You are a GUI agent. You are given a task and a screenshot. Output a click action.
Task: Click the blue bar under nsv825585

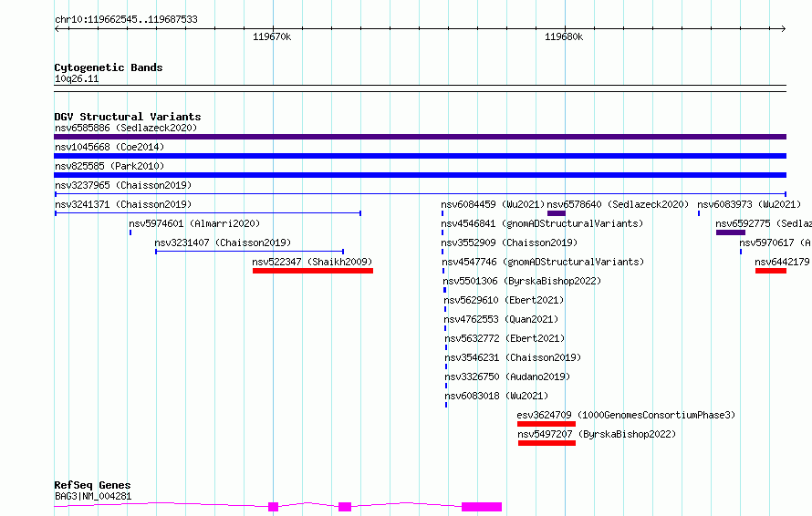point(420,175)
